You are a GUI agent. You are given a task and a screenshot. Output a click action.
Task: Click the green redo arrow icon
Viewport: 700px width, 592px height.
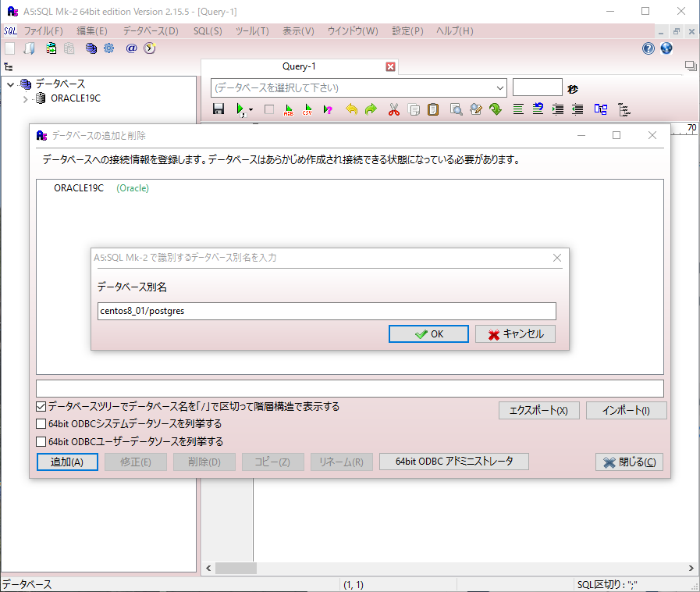371,109
